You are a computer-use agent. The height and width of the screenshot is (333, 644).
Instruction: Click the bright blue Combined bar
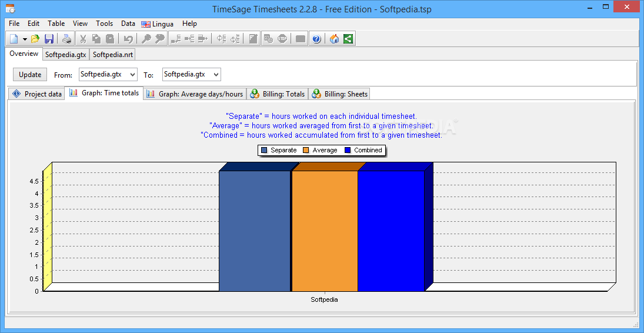(391, 231)
